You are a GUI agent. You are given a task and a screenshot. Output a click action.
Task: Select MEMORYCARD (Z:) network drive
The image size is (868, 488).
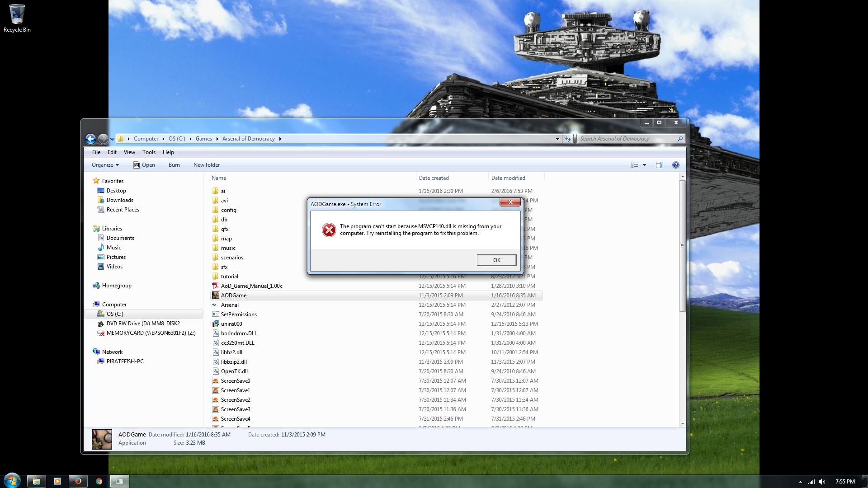tap(151, 333)
